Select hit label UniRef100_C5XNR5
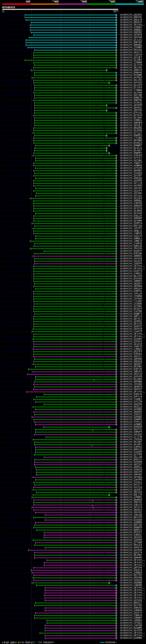The height and width of the screenshot is (644, 146). pos(131,47)
